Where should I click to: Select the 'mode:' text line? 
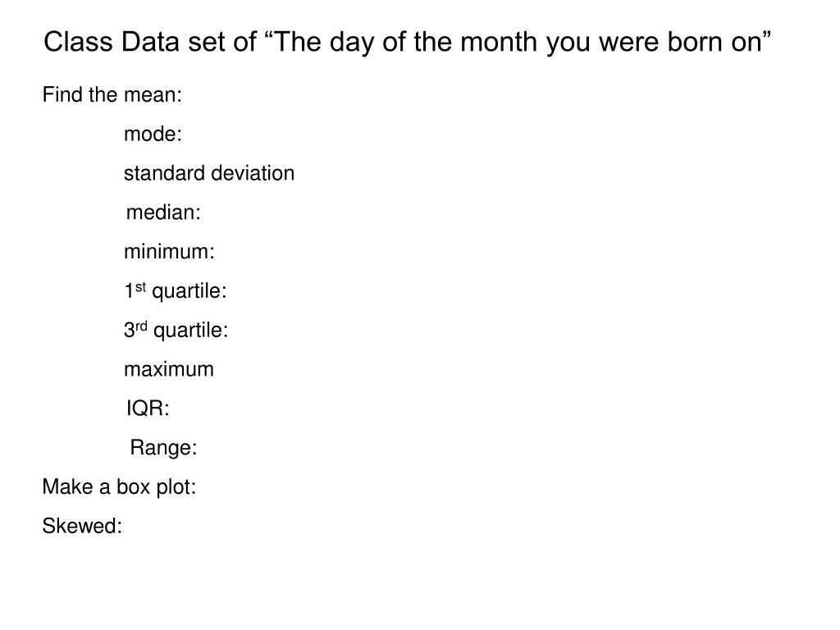tap(153, 134)
